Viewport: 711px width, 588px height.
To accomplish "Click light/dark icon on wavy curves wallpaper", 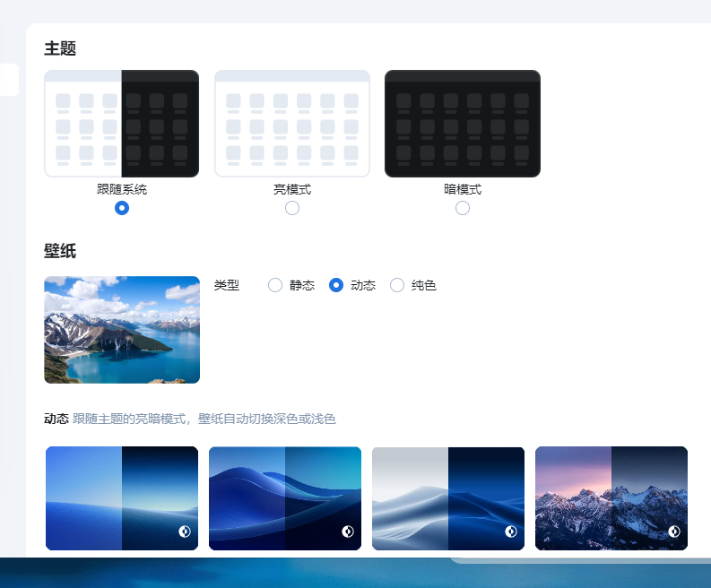I will coord(348,532).
